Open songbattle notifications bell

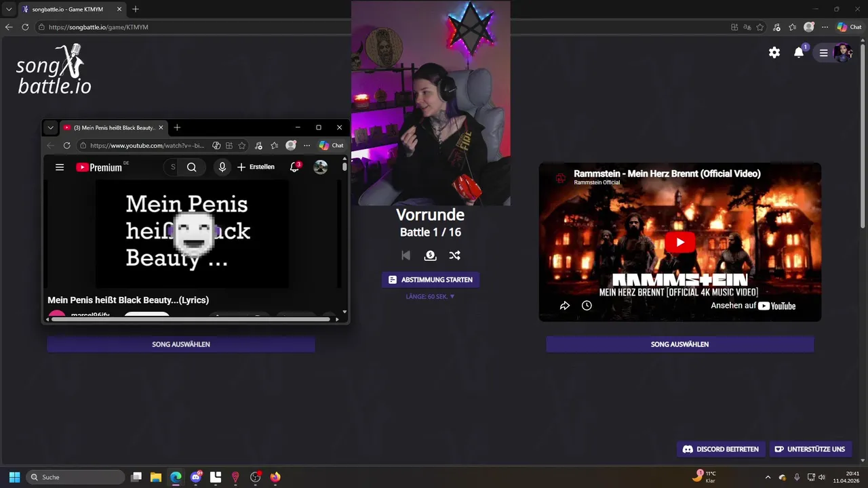799,52
